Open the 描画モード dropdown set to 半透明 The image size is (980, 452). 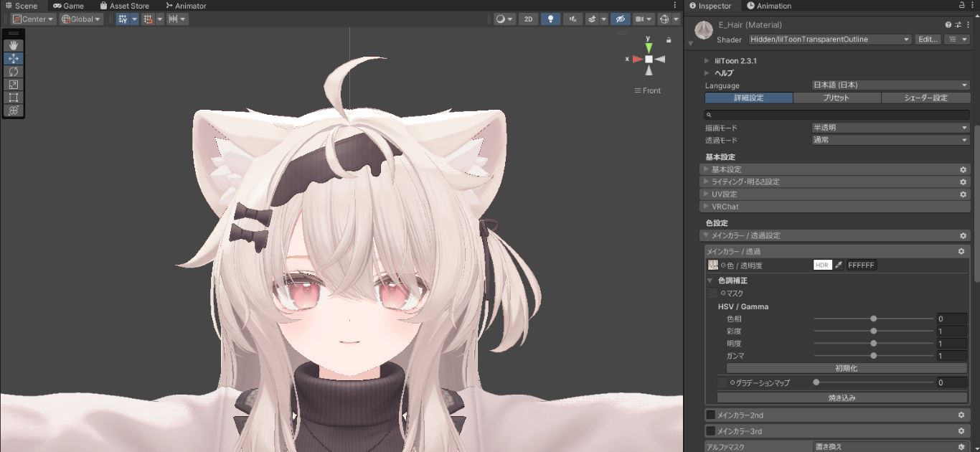[890, 128]
